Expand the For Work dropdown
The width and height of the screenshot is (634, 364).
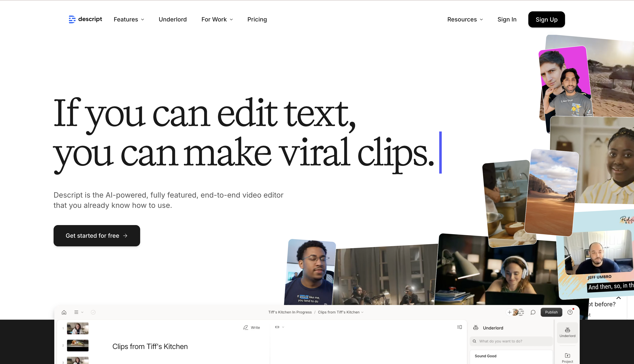[x=217, y=19]
